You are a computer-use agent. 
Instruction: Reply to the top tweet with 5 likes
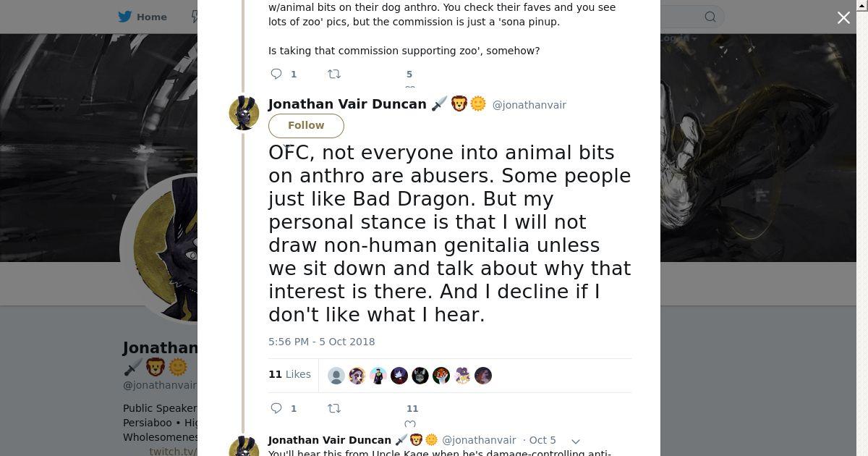[276, 74]
